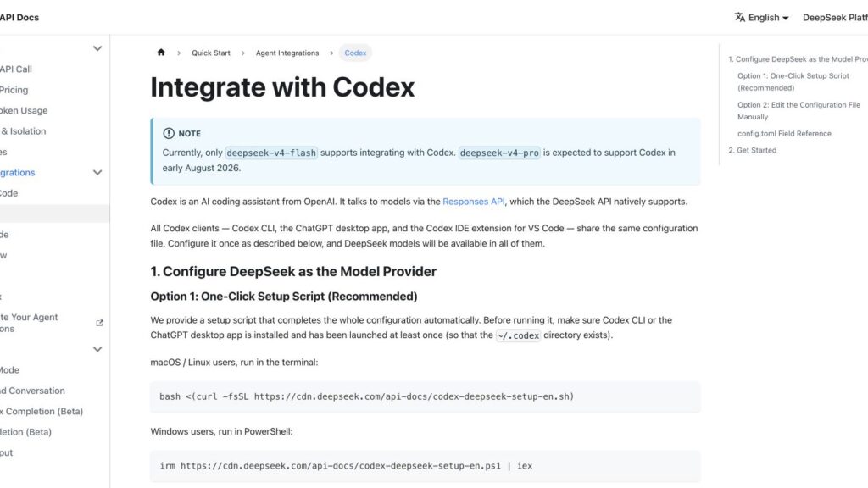Select the Codex breadcrumb pill

click(x=355, y=53)
